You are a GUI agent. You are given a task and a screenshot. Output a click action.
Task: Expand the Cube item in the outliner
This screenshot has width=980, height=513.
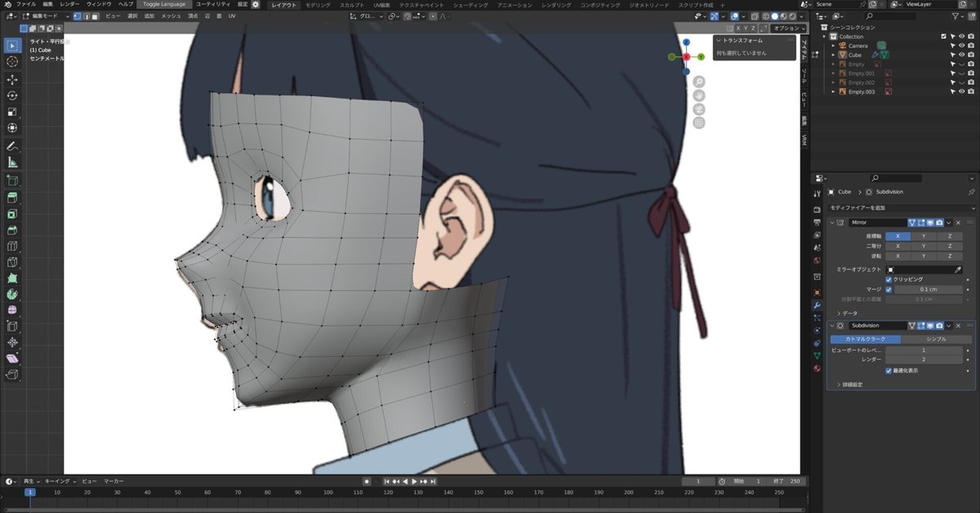click(833, 55)
